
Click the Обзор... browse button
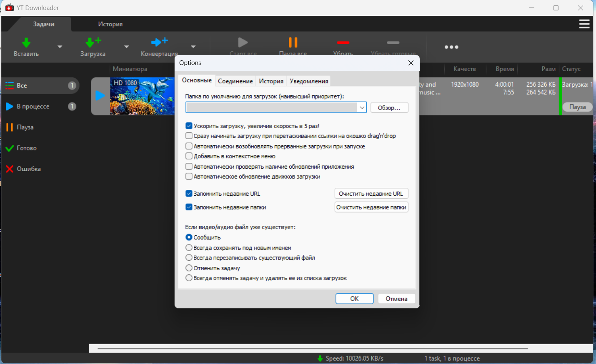pyautogui.click(x=389, y=107)
